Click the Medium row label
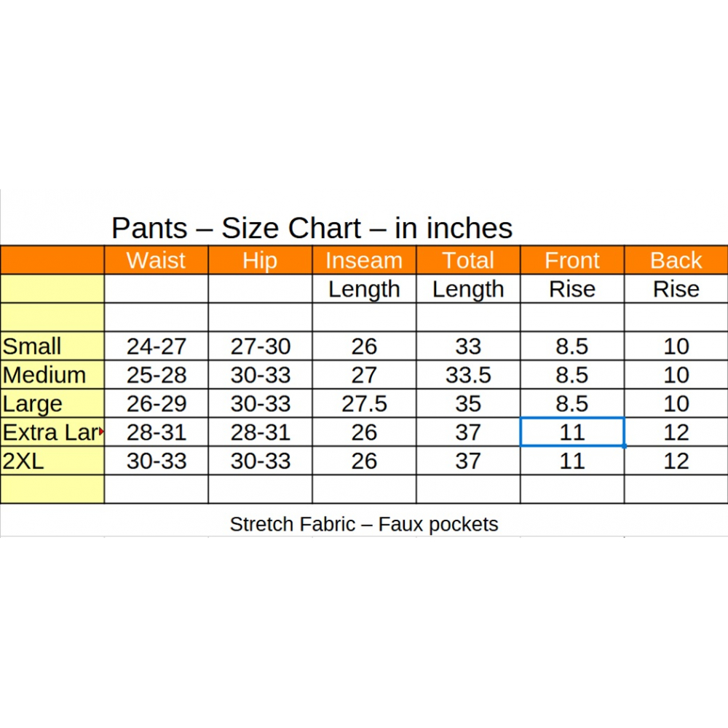This screenshot has width=728, height=728. (x=44, y=375)
